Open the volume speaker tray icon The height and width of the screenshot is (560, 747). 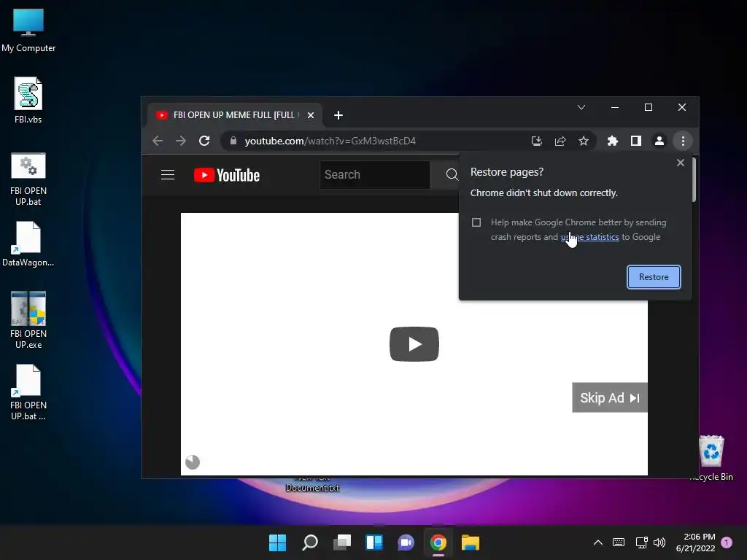pyautogui.click(x=659, y=542)
